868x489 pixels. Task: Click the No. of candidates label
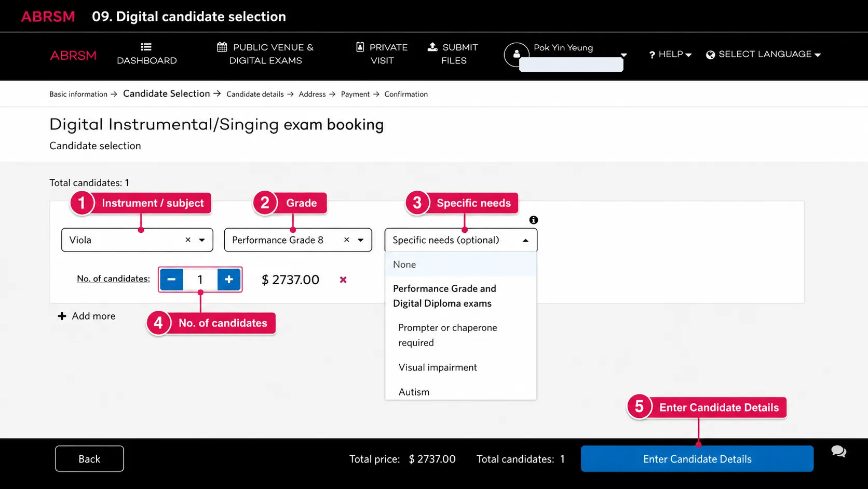(x=113, y=279)
